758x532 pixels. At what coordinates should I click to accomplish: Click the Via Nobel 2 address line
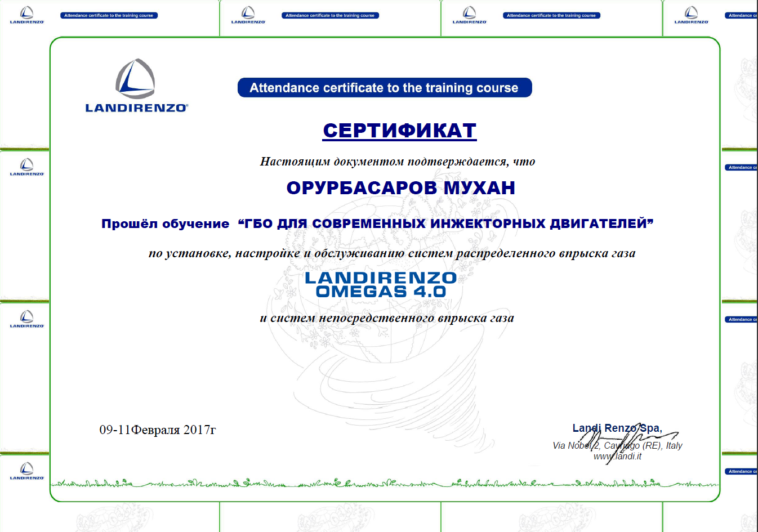pos(617,445)
